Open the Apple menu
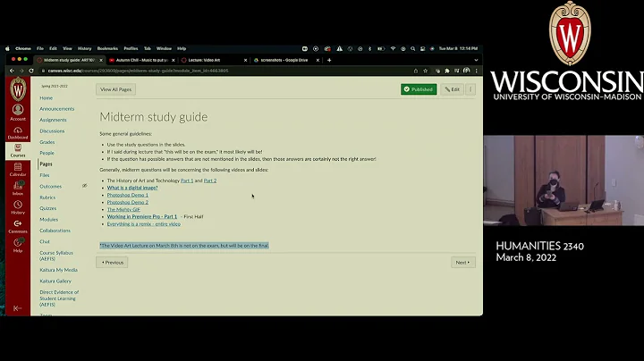This screenshot has width=644, height=361. pos(7,48)
